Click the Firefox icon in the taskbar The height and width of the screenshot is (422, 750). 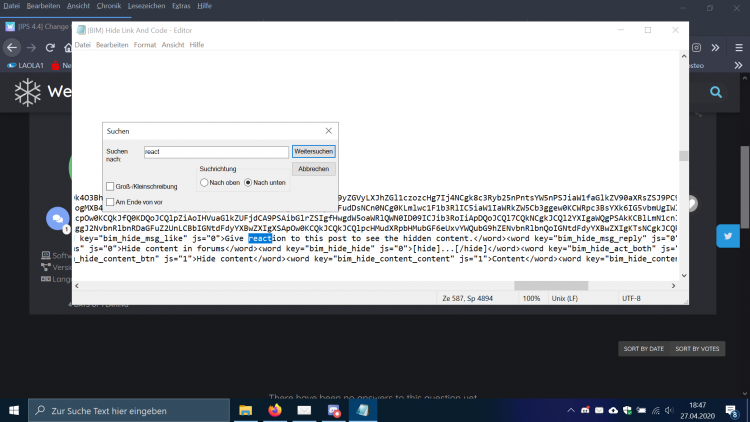pyautogui.click(x=275, y=410)
